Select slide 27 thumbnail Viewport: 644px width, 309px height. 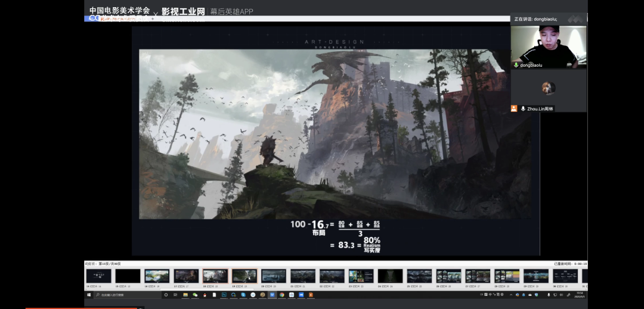click(x=478, y=276)
